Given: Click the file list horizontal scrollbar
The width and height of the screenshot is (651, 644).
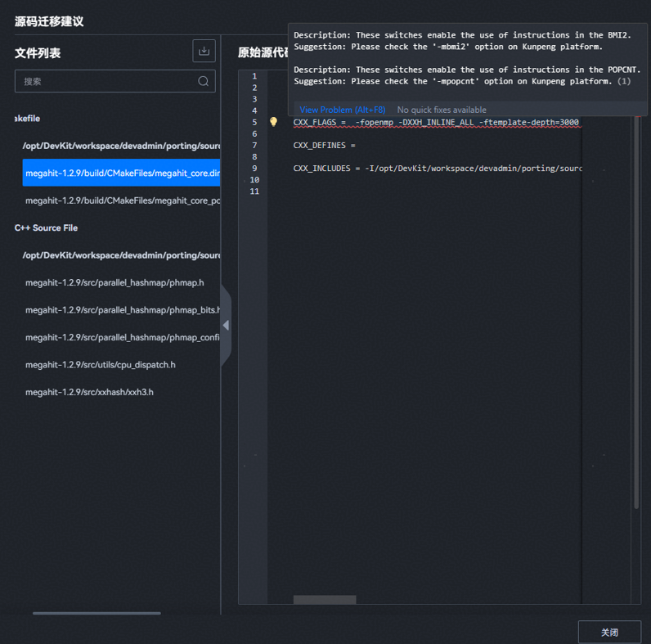Looking at the screenshot, I should 97,613.
